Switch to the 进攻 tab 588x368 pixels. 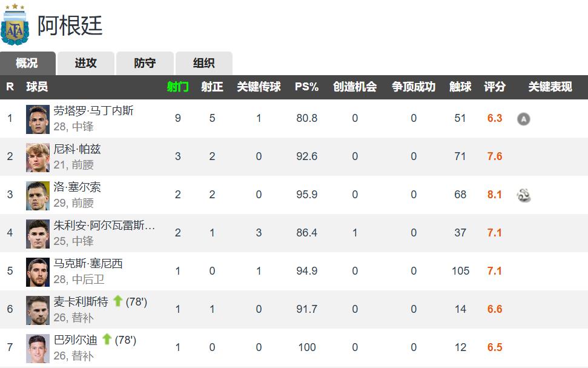(x=85, y=63)
